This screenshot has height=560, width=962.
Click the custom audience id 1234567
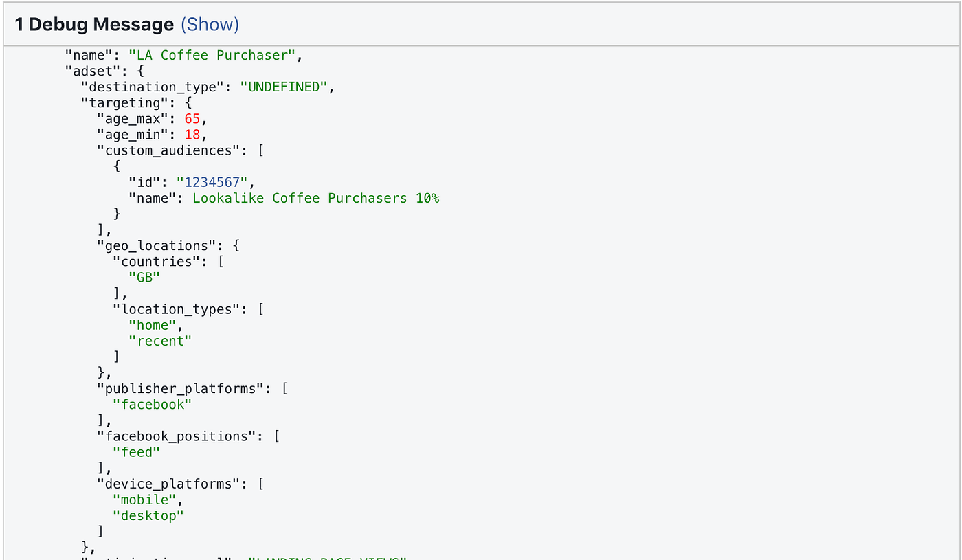[212, 181]
